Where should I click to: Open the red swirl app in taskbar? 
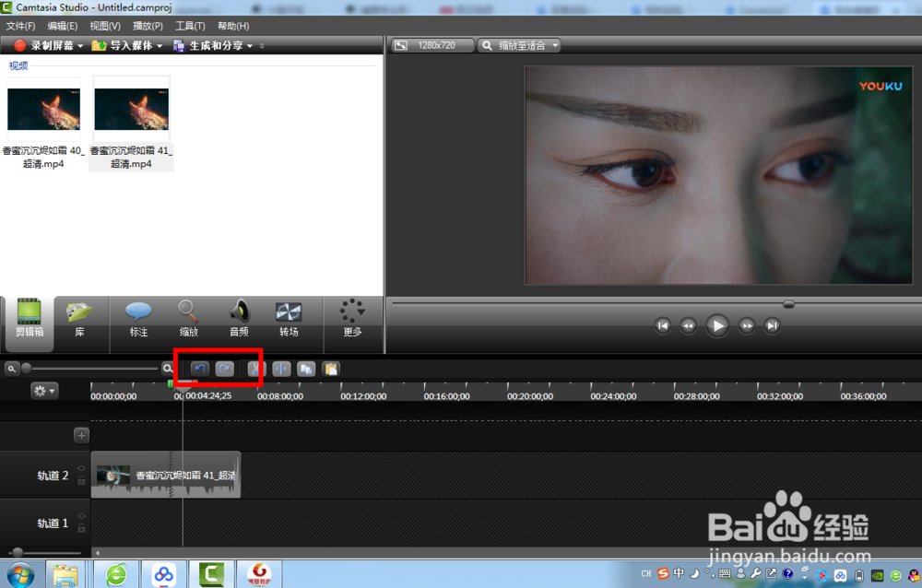click(x=259, y=574)
